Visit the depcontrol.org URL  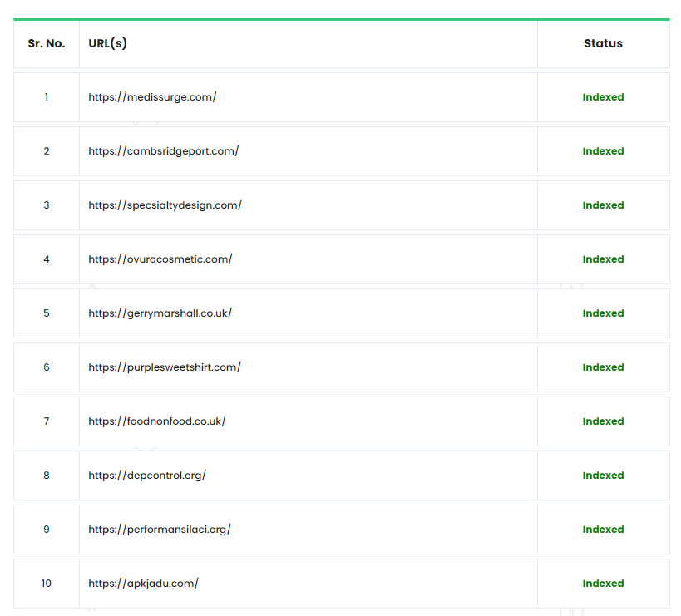(x=147, y=476)
